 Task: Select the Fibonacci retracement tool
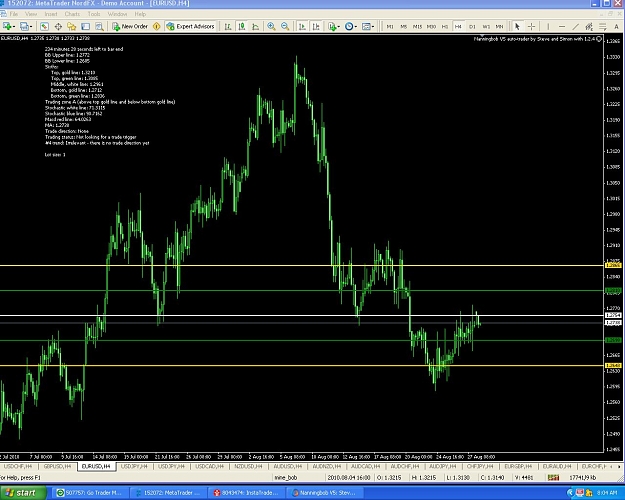coord(603,26)
